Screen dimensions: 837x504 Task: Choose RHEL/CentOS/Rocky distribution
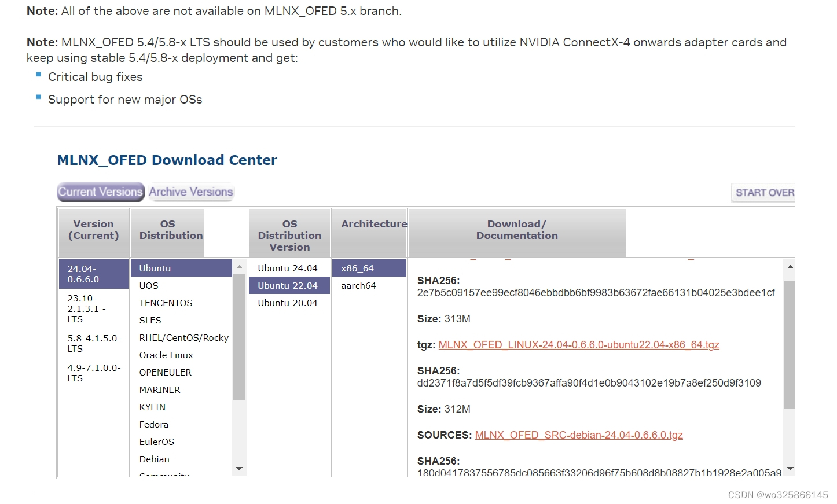(183, 337)
